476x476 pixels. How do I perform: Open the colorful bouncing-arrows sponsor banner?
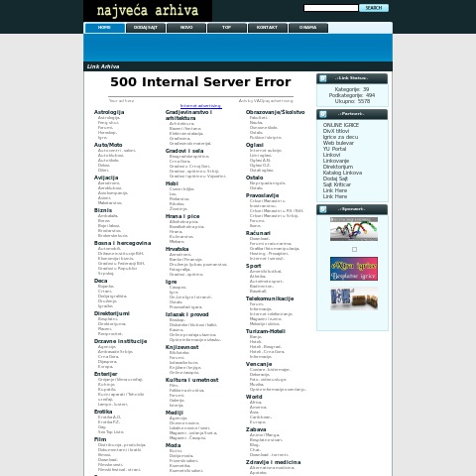354,229
